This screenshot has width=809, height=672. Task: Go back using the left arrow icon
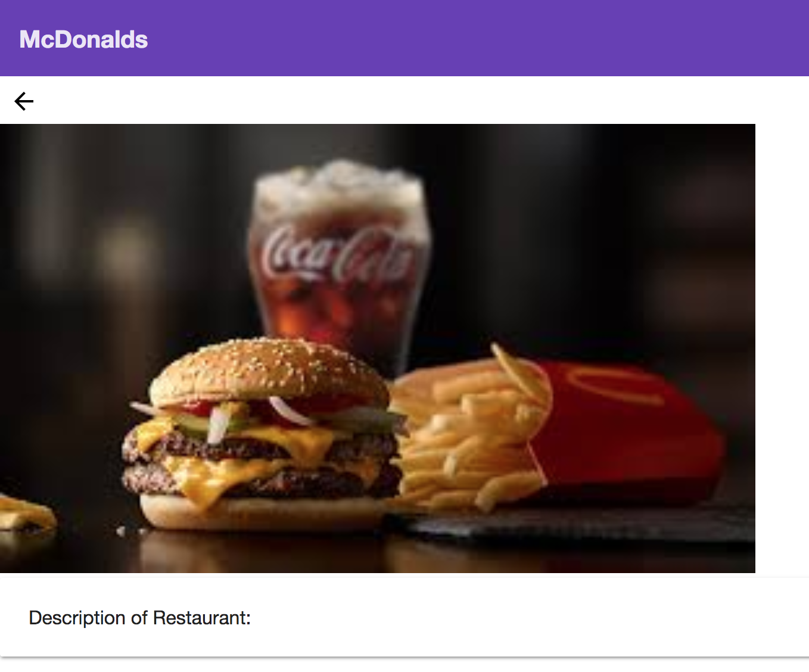coord(24,101)
